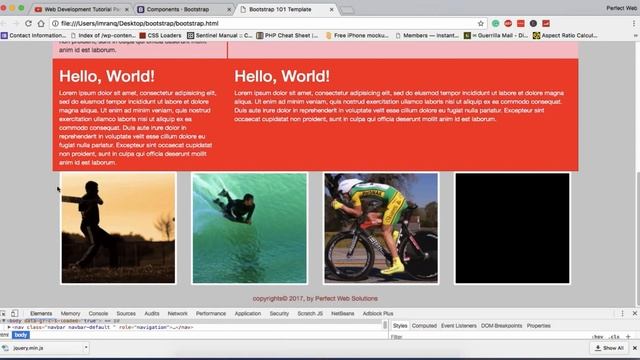
Task: Select the body breadcrumb in DevTools
Action: click(20, 335)
